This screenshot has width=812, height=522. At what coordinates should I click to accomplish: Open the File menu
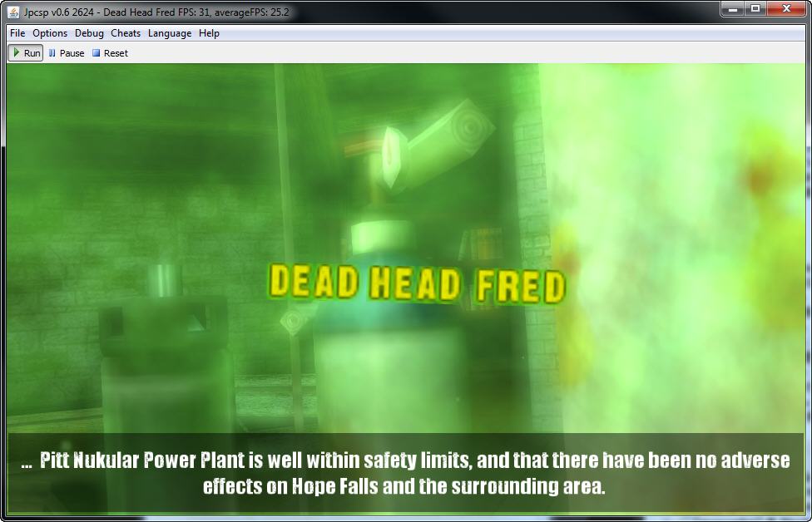[17, 33]
